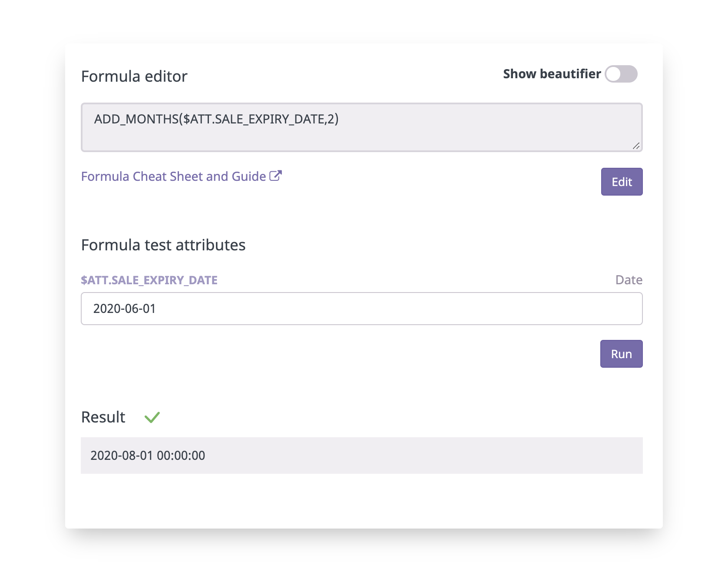Toggle the Show beautifier switch
Image resolution: width=728 pixels, height=572 pixels.
coord(621,74)
